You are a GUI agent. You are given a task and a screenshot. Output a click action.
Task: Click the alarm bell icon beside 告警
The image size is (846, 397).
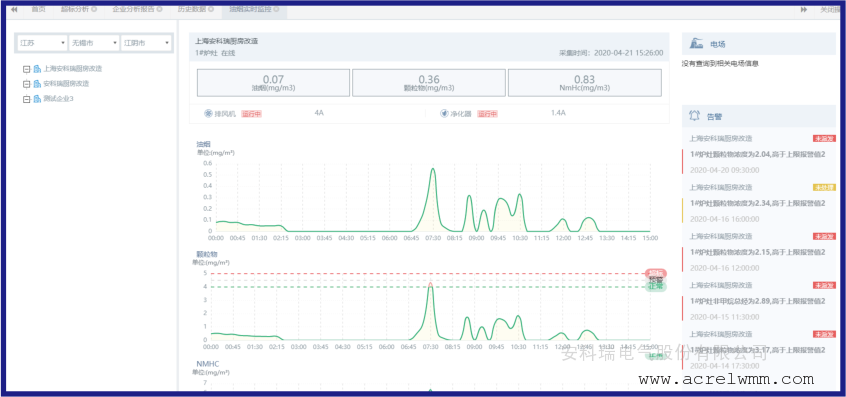tap(694, 115)
